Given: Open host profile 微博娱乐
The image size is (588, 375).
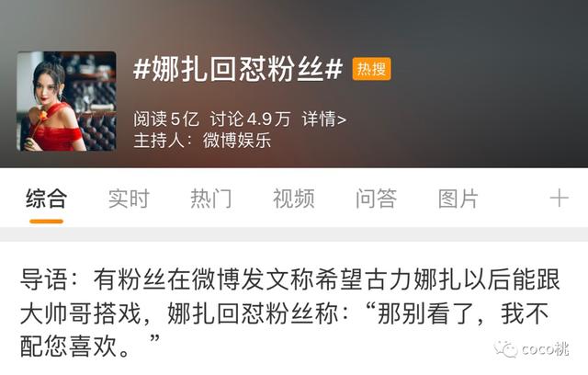Looking at the screenshot, I should point(237,141).
